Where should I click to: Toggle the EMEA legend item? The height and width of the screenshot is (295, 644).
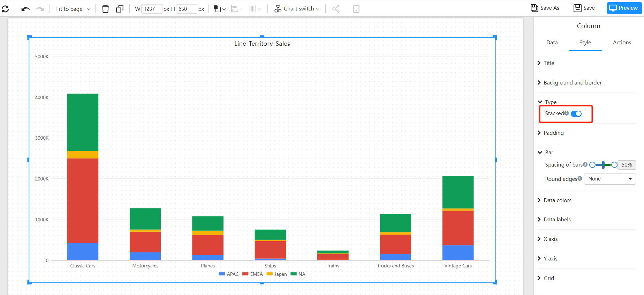pyautogui.click(x=252, y=274)
